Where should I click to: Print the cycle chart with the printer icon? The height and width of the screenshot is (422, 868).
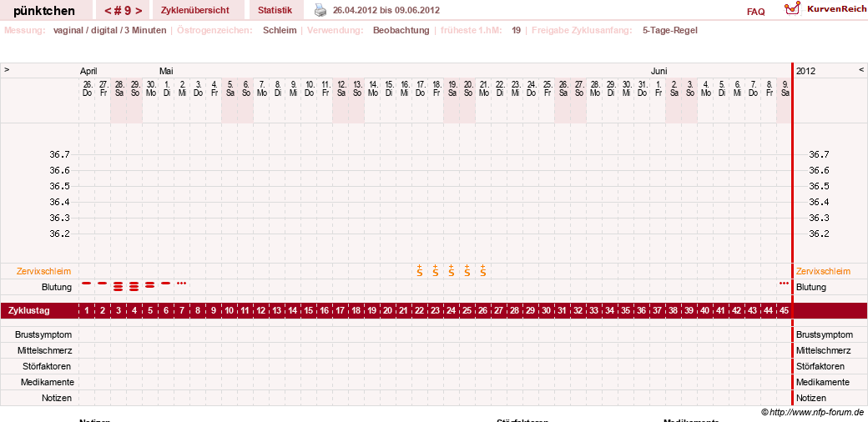pyautogui.click(x=321, y=10)
